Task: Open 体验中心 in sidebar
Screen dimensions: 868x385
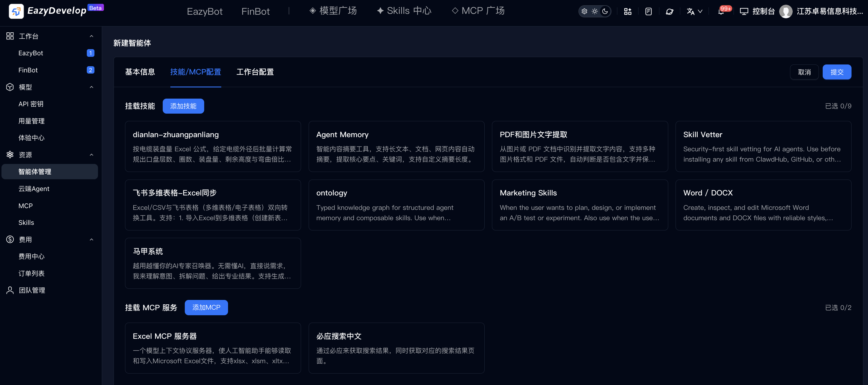Action: (x=31, y=138)
